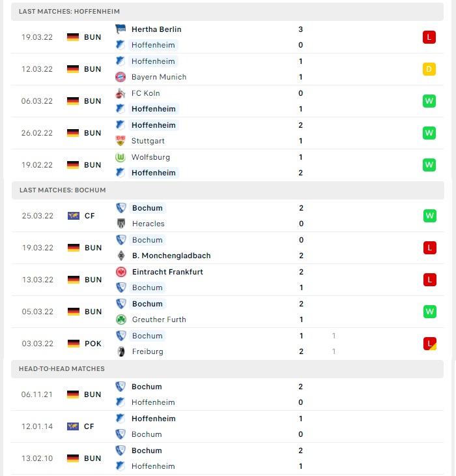Click the Eintracht Frankfurt eagle crest

(x=121, y=272)
